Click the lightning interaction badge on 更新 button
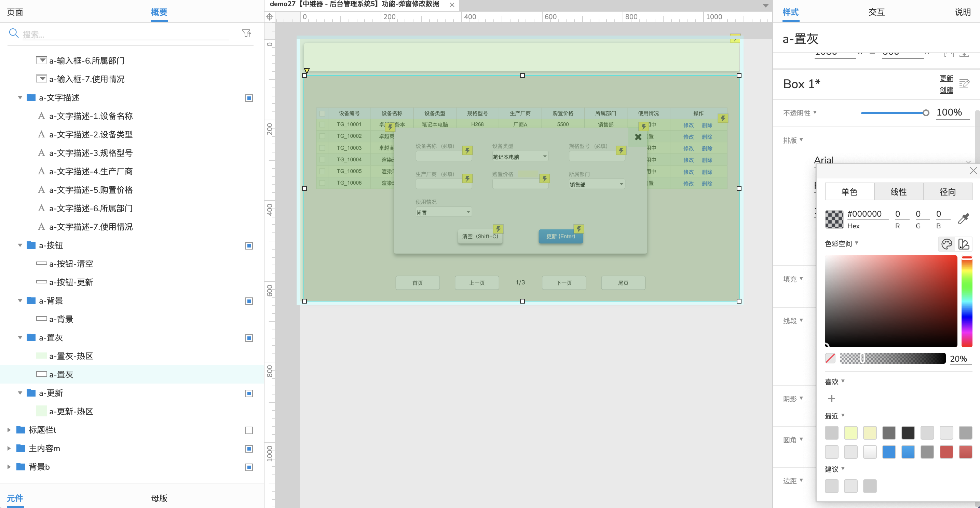Screen dimensions: 980x508 tap(579, 229)
